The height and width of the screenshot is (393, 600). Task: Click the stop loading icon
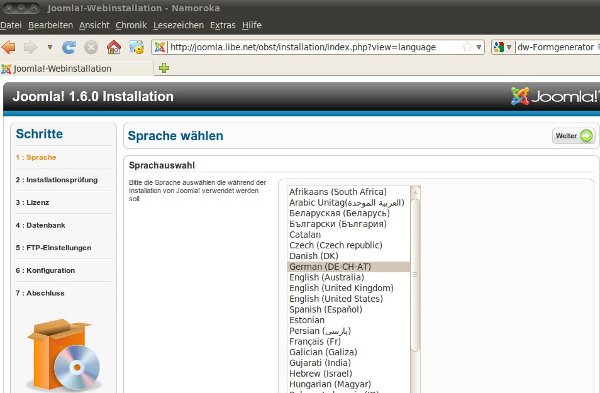[91, 47]
